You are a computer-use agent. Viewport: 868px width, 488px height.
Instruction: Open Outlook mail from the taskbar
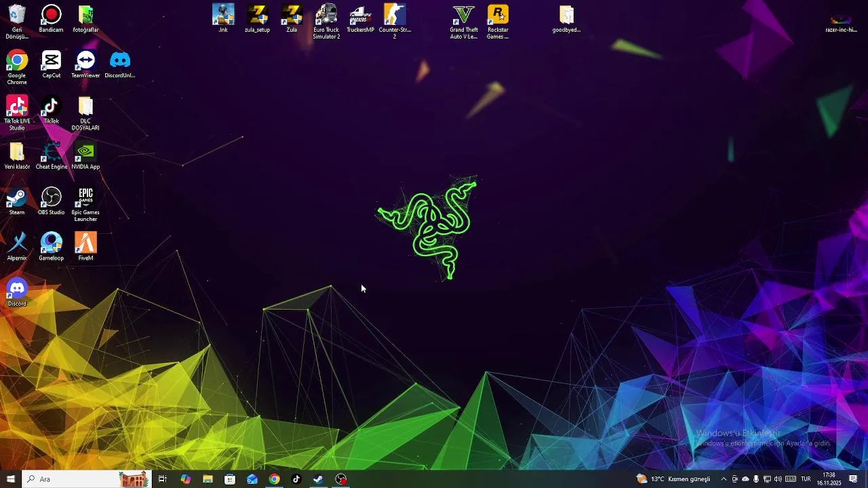pos(252,479)
